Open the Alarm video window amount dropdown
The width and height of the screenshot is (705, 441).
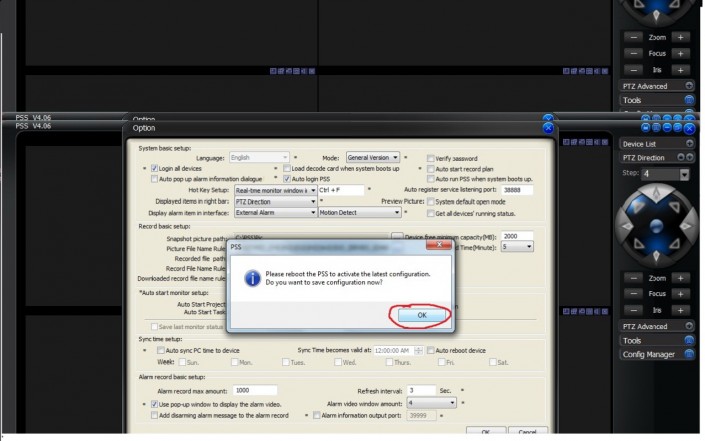pos(453,402)
